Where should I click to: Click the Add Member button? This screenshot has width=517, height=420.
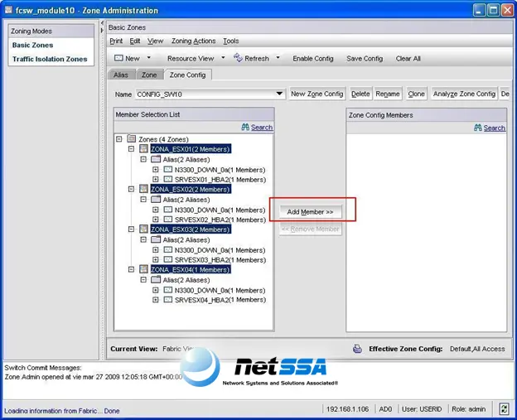click(310, 211)
